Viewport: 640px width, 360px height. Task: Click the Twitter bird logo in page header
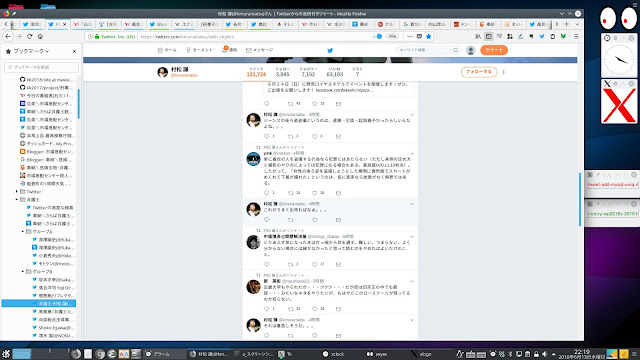330,50
